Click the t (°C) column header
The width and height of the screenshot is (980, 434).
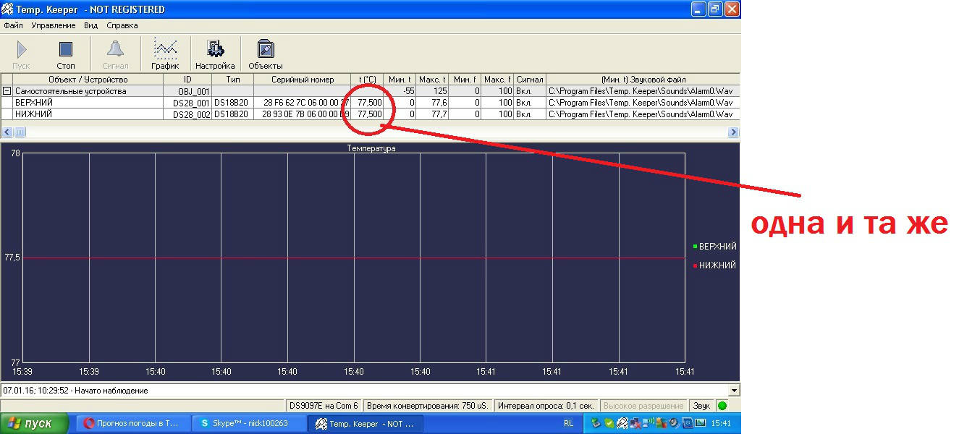tap(367, 80)
